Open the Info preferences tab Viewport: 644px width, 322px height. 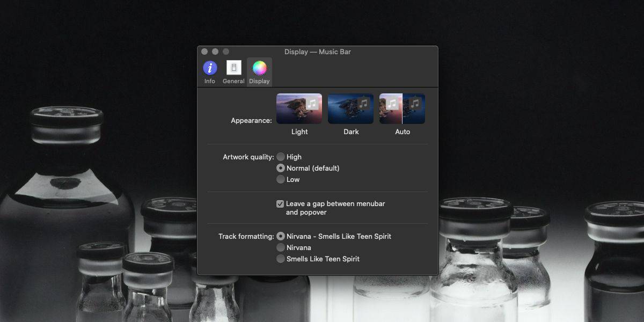[x=210, y=72]
